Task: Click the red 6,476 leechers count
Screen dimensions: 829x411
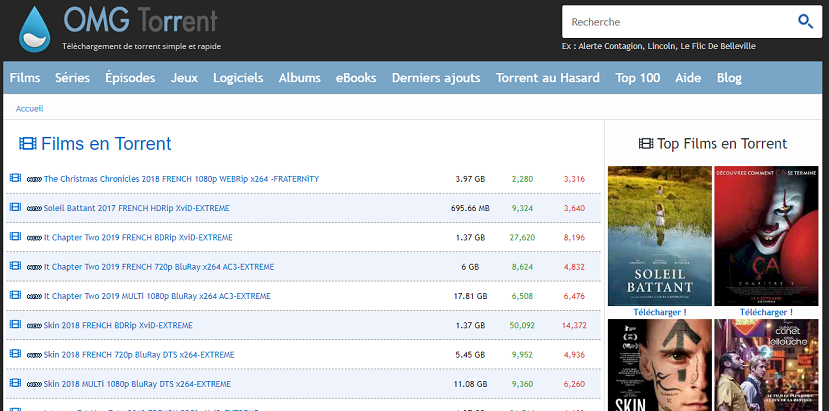Action: point(574,296)
